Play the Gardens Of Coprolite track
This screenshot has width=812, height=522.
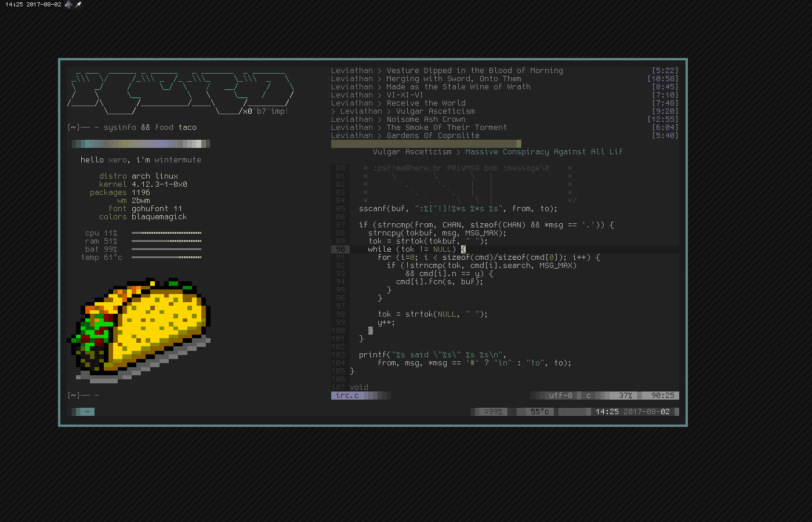tap(433, 136)
